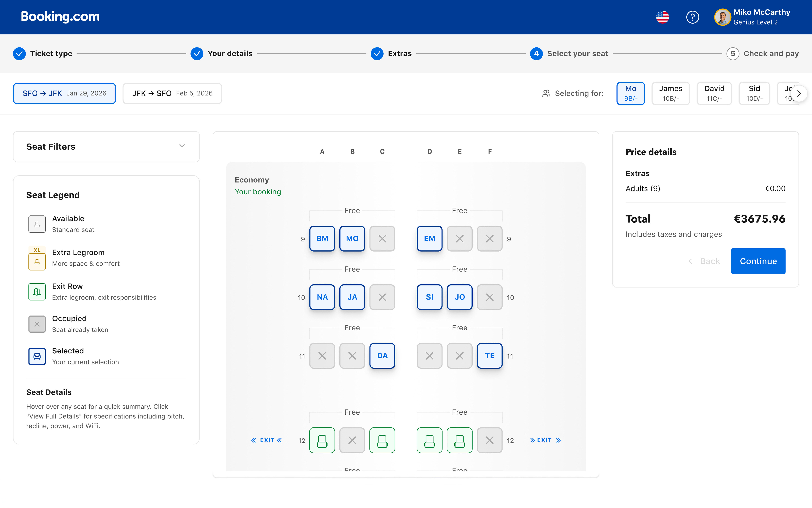Select exit row seat 12D
This screenshot has width=812, height=508.
430,440
